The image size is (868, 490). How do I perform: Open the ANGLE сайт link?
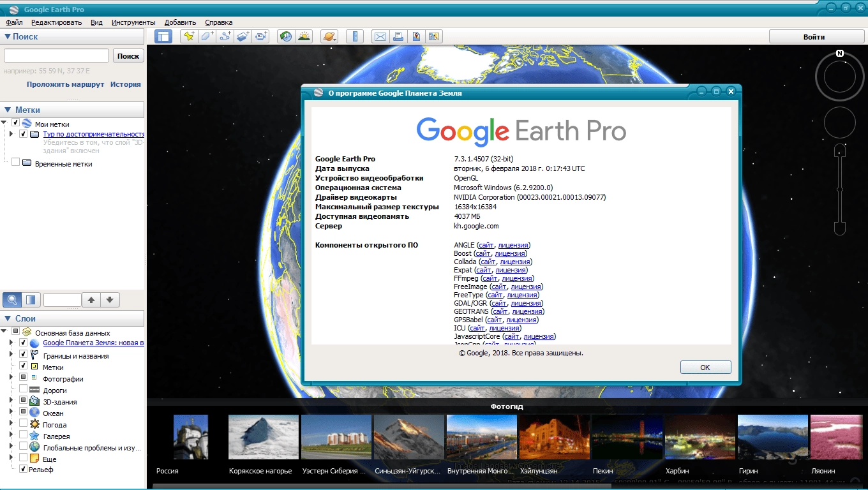click(x=486, y=245)
